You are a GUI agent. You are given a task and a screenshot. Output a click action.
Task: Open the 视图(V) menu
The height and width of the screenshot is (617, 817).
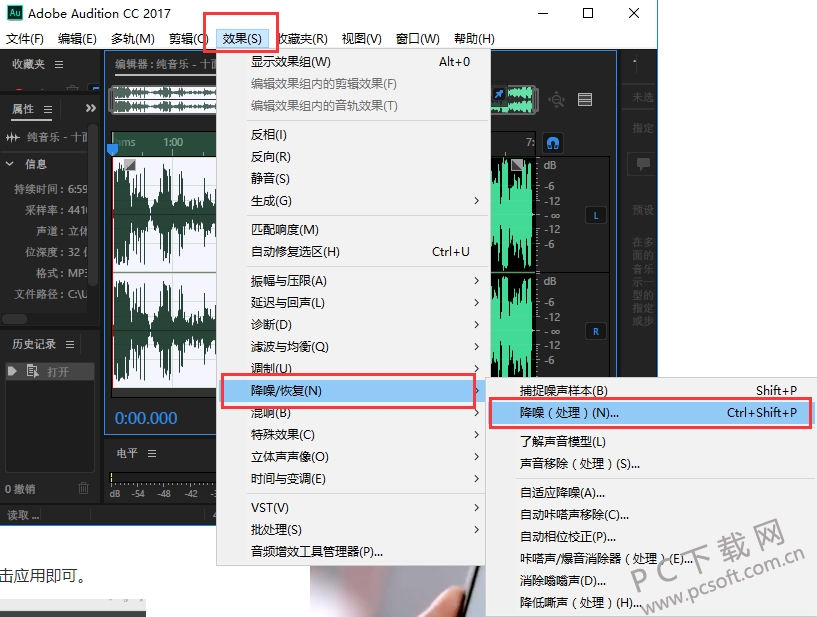[362, 39]
